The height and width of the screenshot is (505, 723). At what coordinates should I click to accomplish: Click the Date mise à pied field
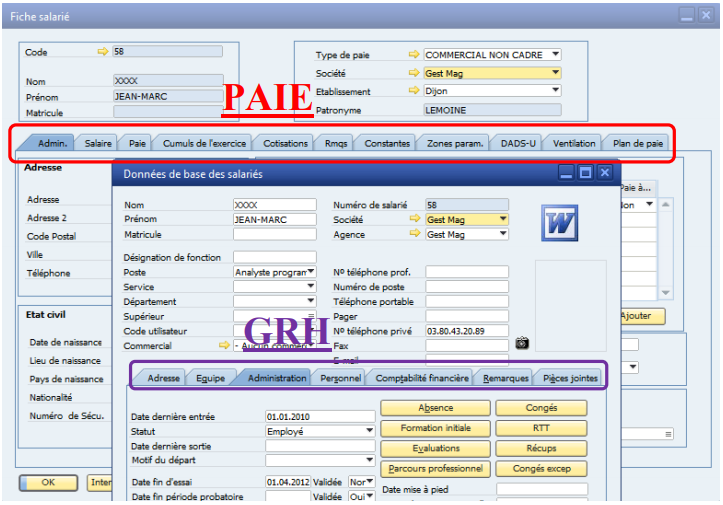point(542,489)
